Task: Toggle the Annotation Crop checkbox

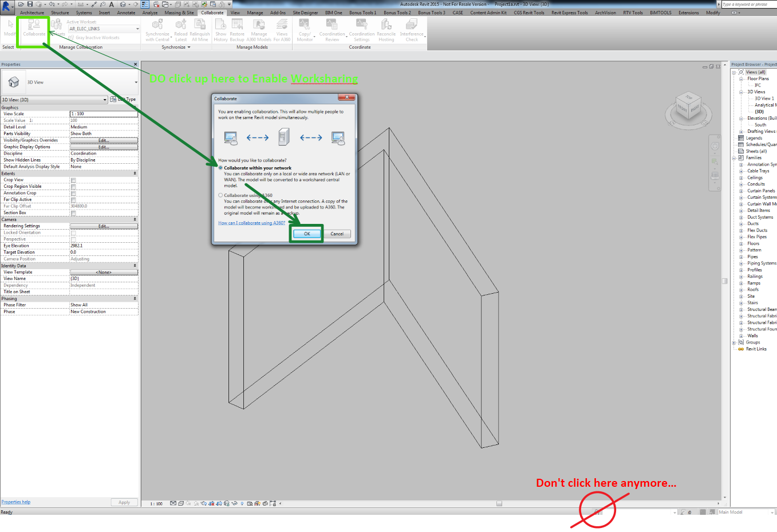Action: (x=73, y=194)
